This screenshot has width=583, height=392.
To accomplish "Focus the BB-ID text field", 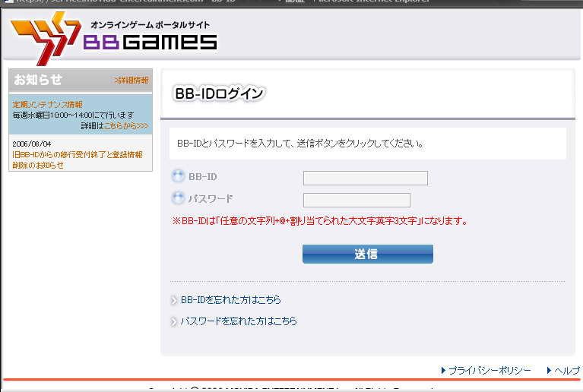I will [365, 179].
